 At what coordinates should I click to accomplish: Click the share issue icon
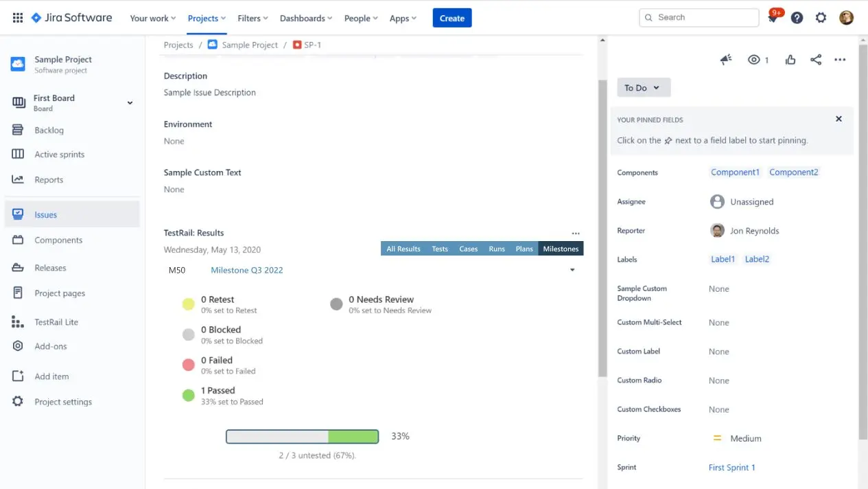816,60
